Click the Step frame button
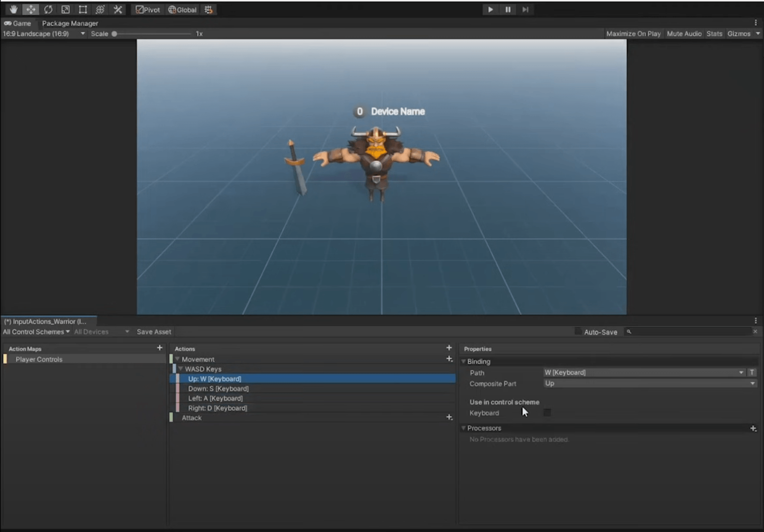764x532 pixels. point(525,9)
